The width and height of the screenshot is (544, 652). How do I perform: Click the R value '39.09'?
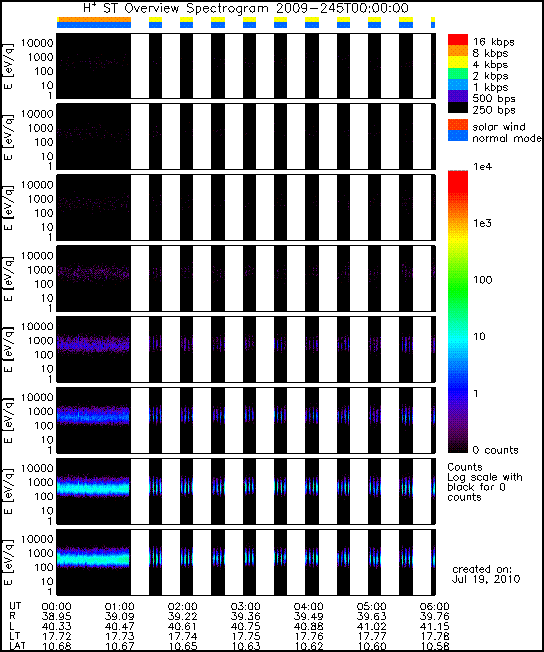119,616
